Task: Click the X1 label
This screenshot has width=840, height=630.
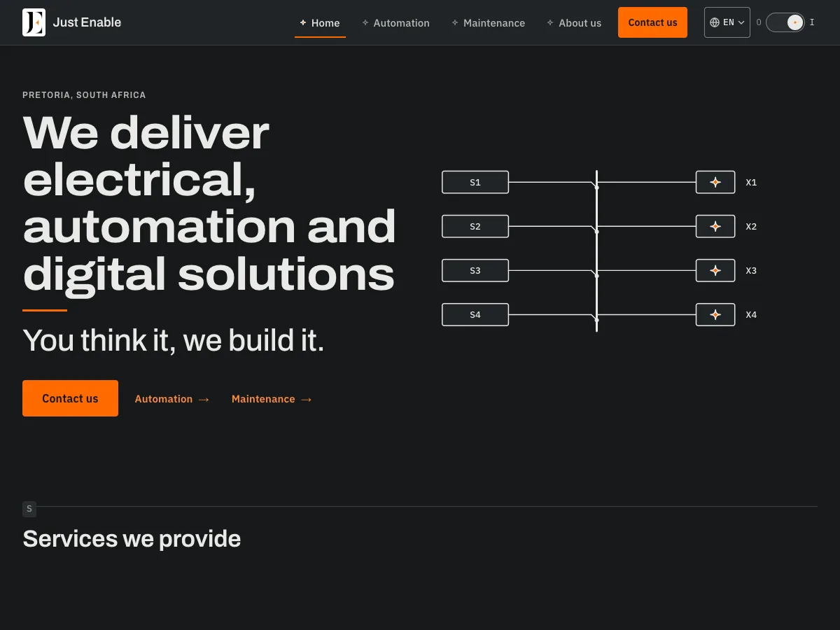Action: click(751, 182)
